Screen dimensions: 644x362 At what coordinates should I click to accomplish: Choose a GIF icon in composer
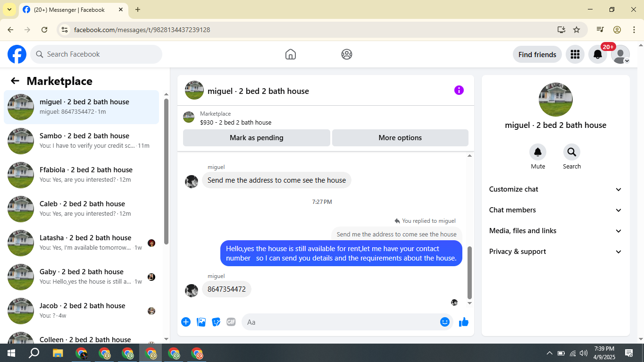231,322
